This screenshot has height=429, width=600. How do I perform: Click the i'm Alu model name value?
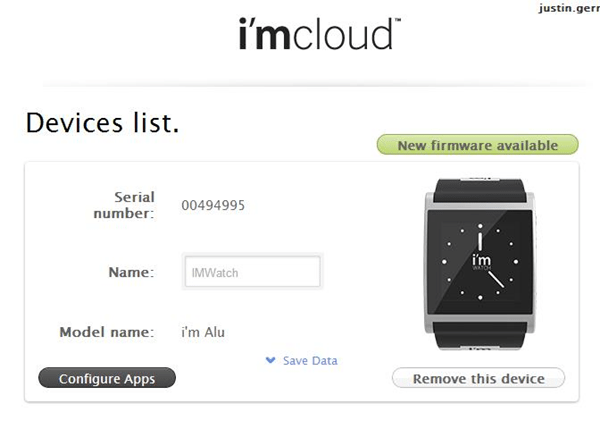pyautogui.click(x=203, y=332)
